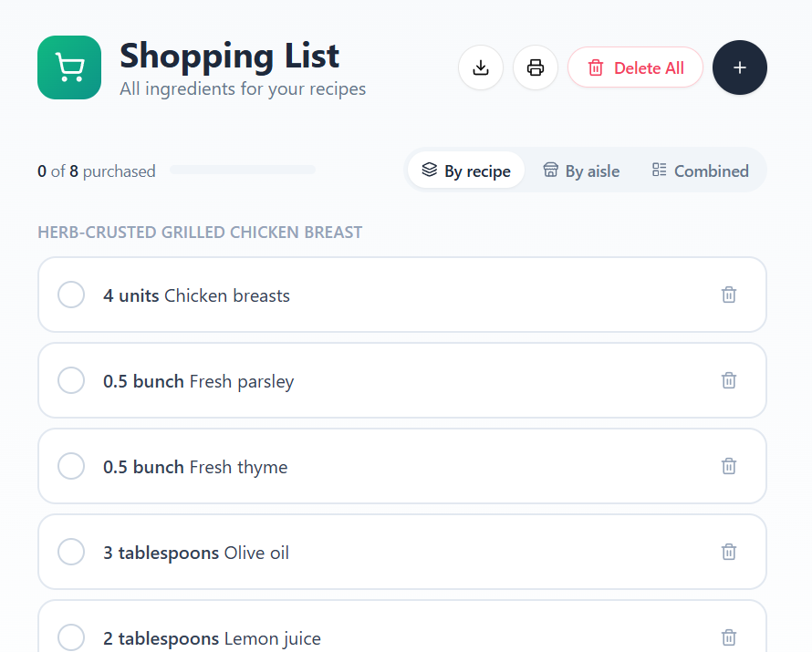
Task: Trash the Lemon juice item
Action: pos(728,637)
